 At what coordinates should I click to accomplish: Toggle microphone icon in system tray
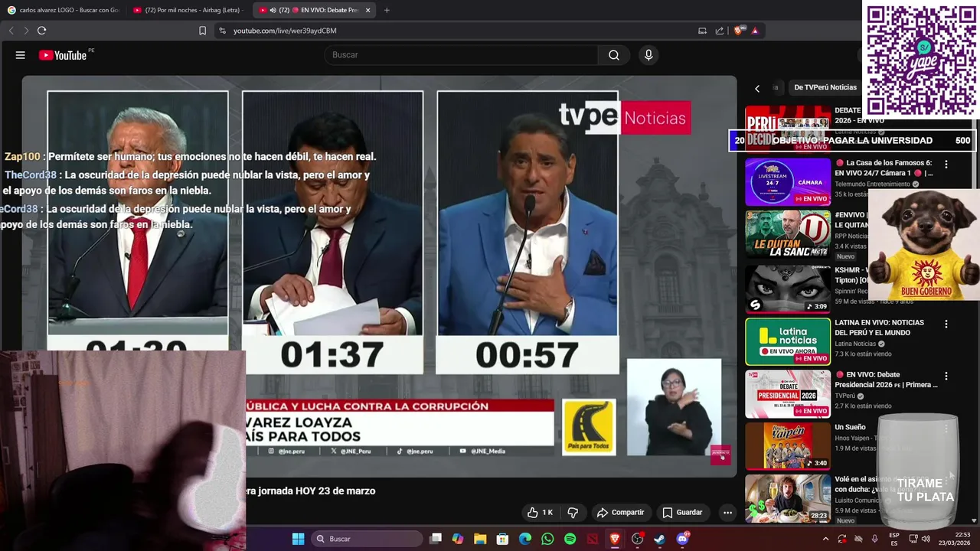[x=874, y=539]
